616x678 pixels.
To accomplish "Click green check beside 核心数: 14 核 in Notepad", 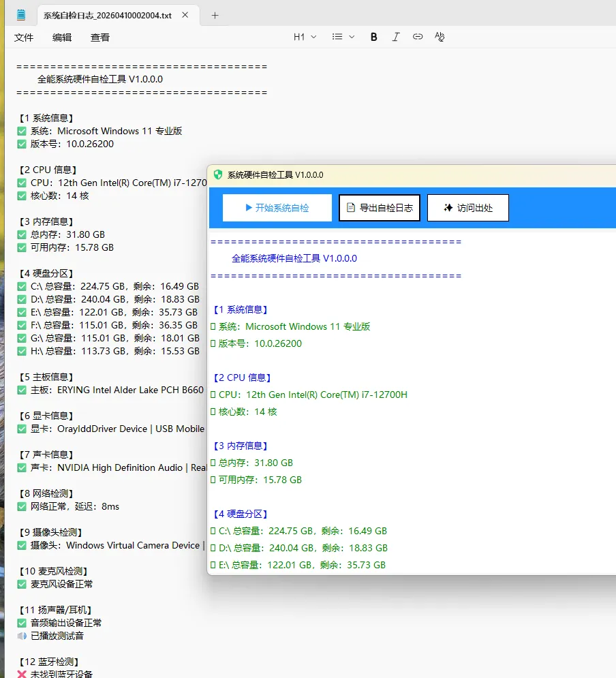I will 22,196.
